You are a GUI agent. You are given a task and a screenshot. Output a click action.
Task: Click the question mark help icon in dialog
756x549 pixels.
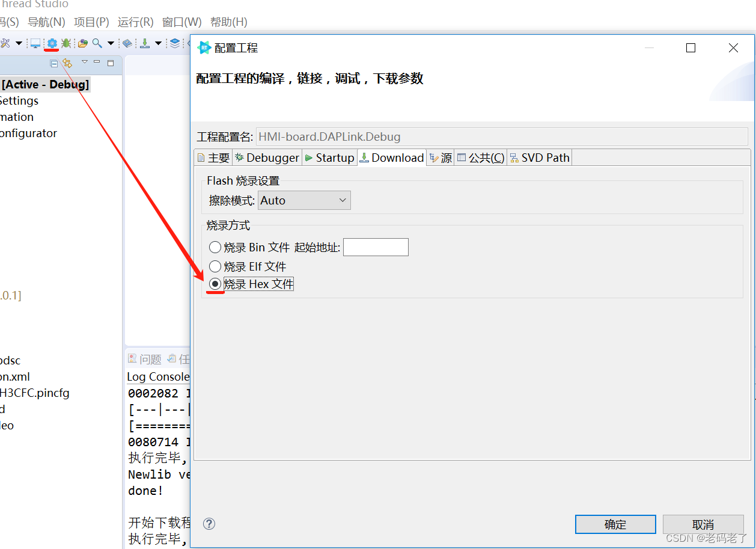tap(209, 524)
